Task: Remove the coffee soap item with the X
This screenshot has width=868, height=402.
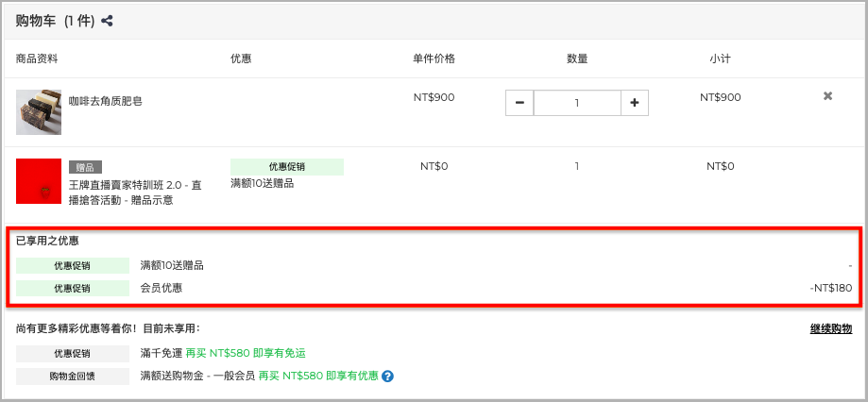Action: pos(827,96)
